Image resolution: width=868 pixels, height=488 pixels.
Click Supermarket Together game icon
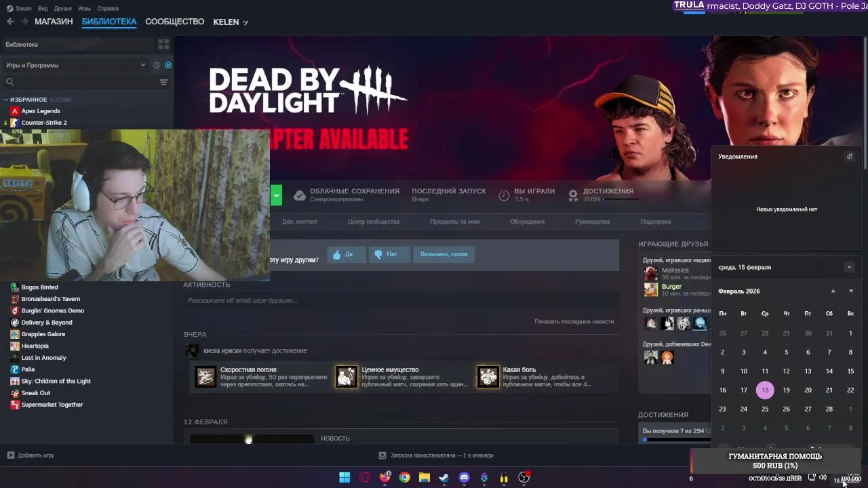coord(14,405)
